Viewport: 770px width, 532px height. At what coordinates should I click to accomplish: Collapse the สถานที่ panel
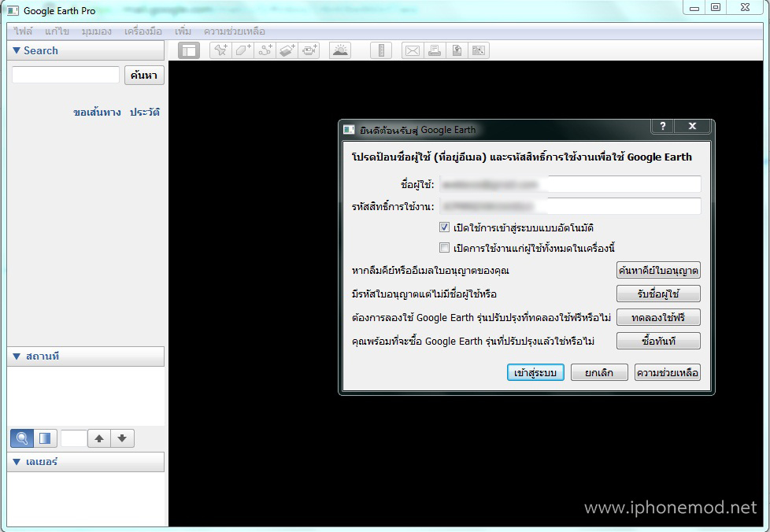tap(17, 357)
